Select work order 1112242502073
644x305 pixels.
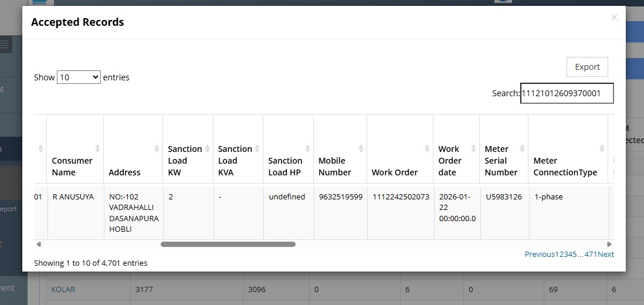coord(401,196)
